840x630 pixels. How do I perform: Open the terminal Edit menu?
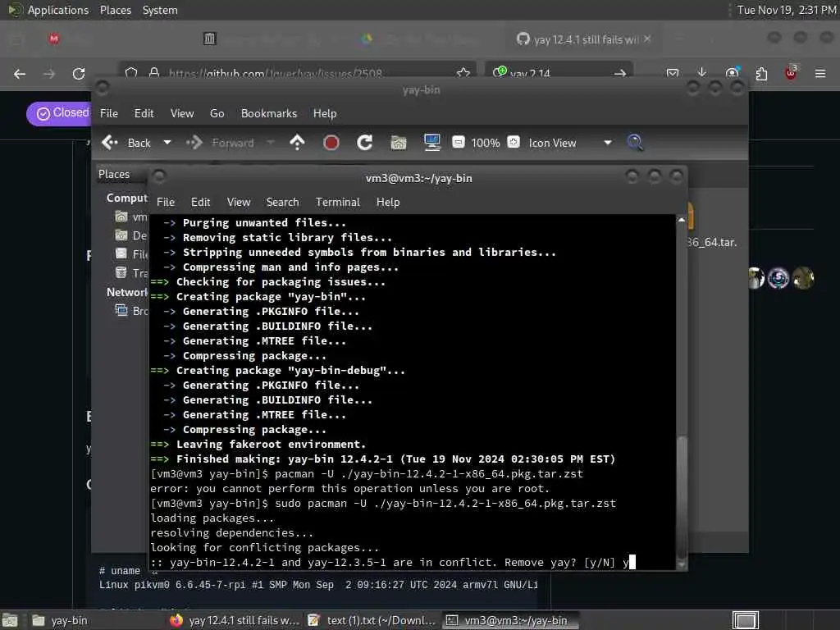pos(200,202)
